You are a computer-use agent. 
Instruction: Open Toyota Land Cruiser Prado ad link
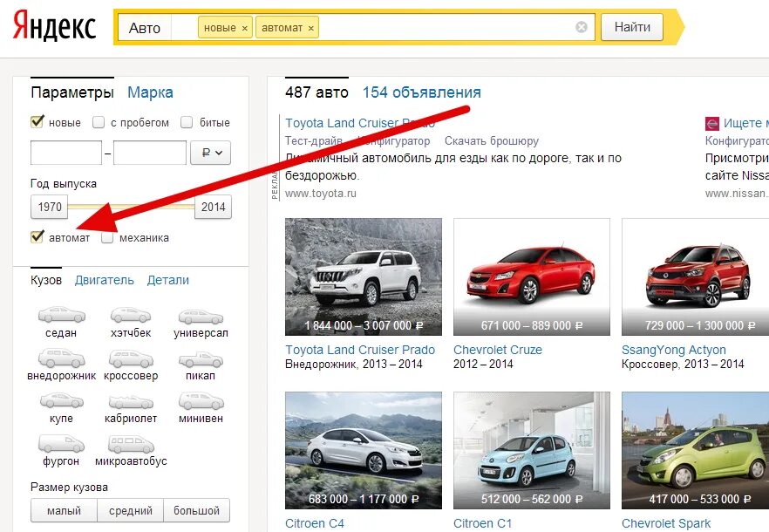360,123
